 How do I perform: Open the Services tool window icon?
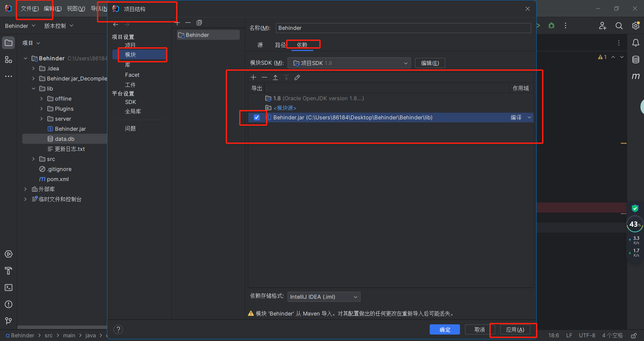pos(9,254)
